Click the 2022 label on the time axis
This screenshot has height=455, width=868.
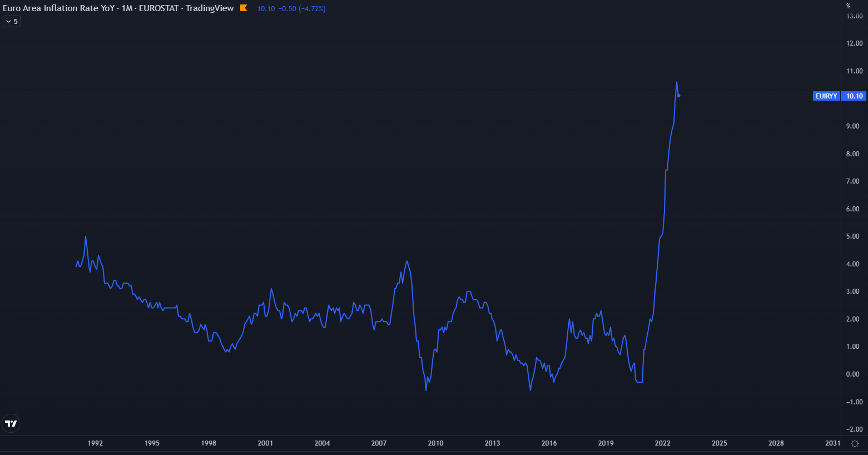click(x=662, y=443)
